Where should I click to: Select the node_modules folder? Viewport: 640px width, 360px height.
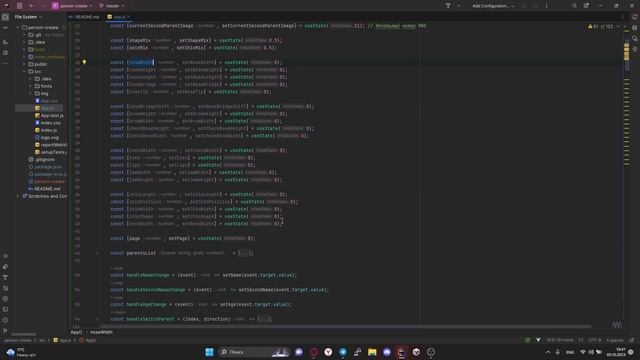tap(46, 57)
